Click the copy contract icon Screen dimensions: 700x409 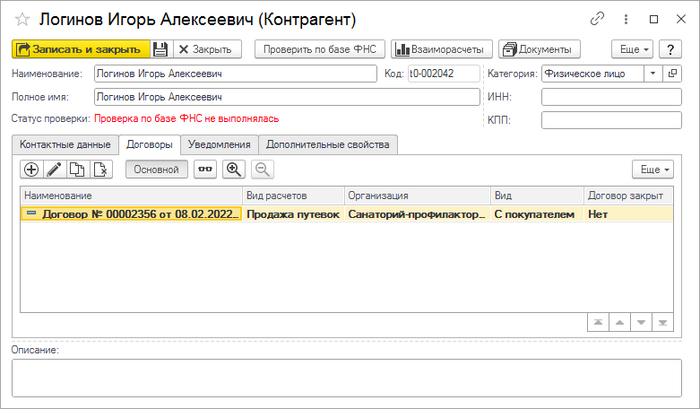77,170
